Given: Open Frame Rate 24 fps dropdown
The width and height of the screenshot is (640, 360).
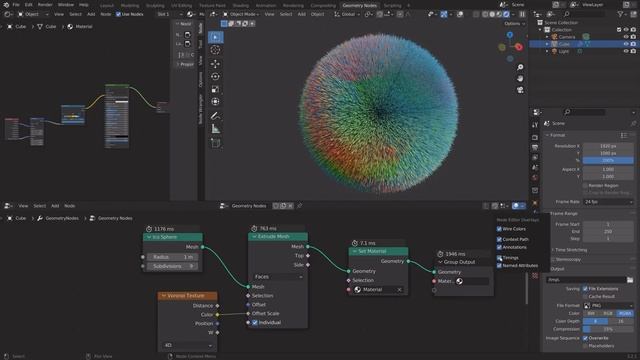Looking at the screenshot, I should [608, 202].
